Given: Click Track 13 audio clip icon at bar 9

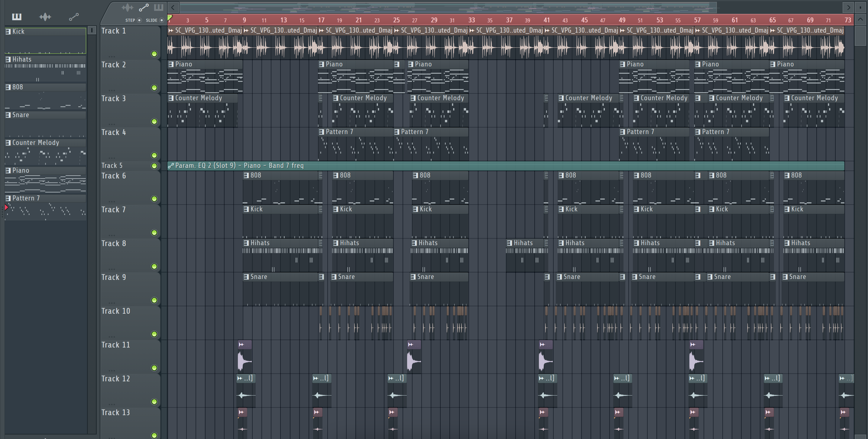Looking at the screenshot, I should point(241,412).
